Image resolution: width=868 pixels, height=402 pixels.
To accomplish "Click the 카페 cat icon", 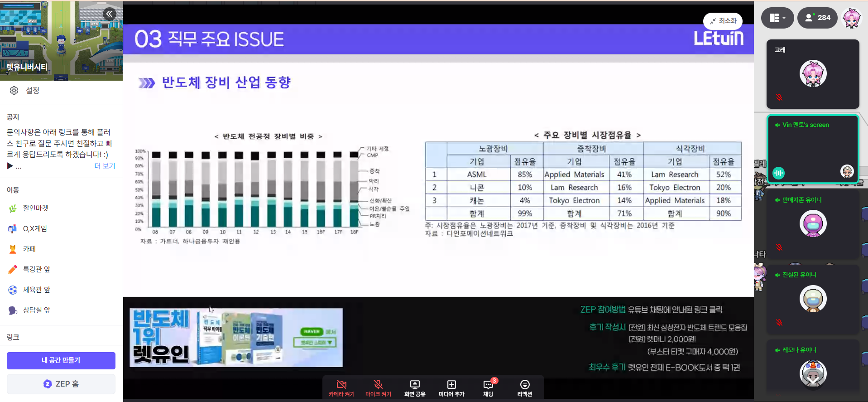I will [x=13, y=249].
